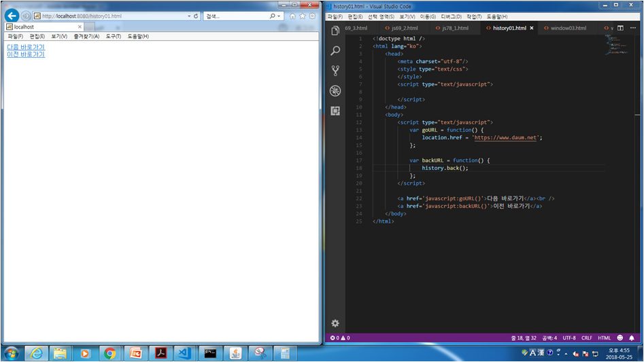This screenshot has height=362, width=644.
Task: Close the localhost tab in Internet Explorer
Action: (x=80, y=26)
